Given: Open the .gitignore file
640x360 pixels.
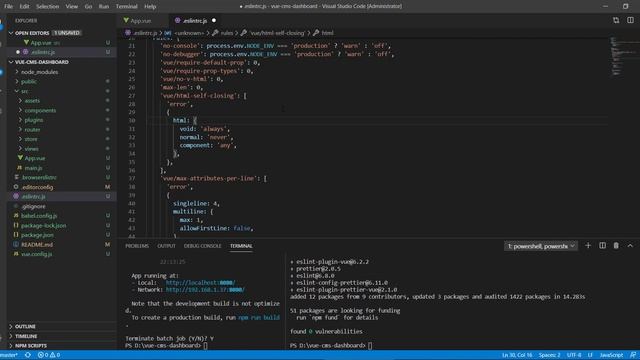Looking at the screenshot, I should tap(33, 207).
